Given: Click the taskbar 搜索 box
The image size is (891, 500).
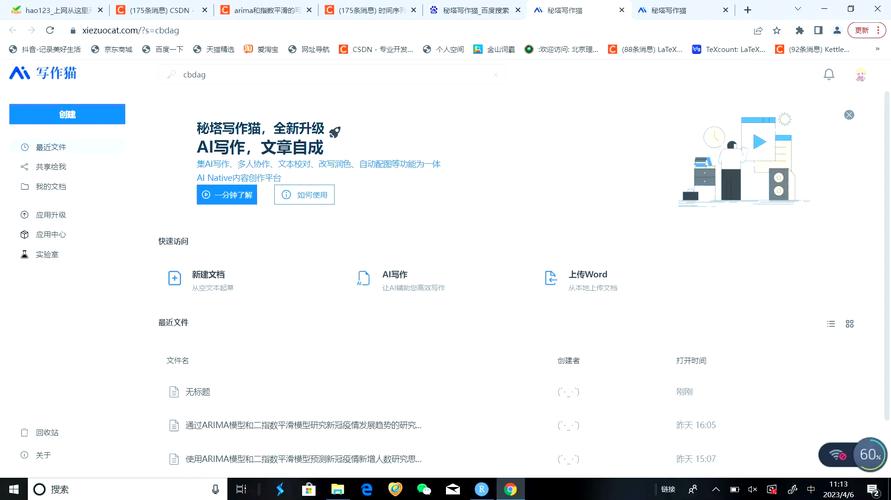Looking at the screenshot, I should (127, 489).
